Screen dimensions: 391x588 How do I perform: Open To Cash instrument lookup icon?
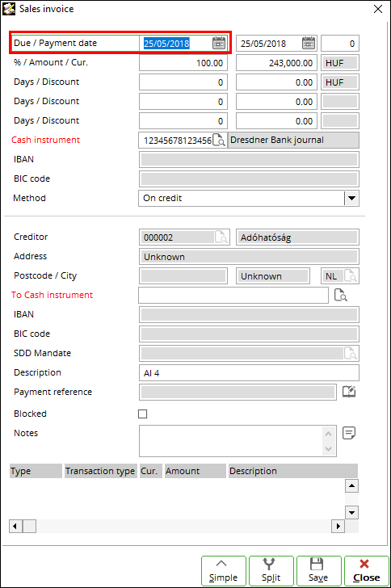[x=340, y=295]
